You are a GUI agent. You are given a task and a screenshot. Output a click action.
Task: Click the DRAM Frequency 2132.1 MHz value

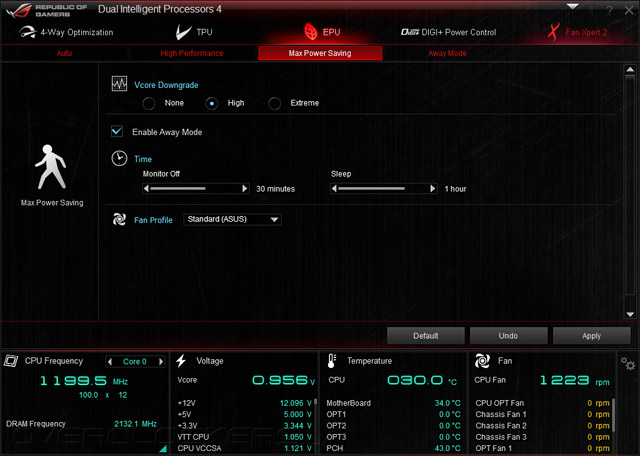(135, 424)
